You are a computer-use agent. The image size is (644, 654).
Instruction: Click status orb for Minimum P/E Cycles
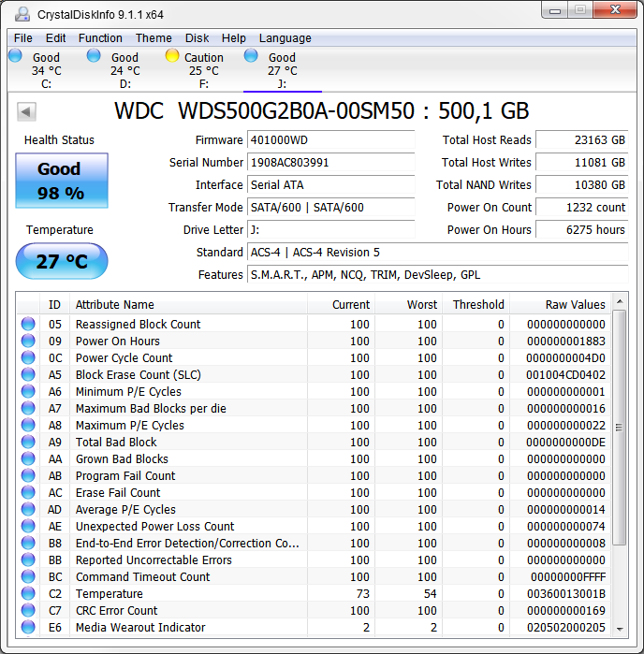click(x=28, y=391)
